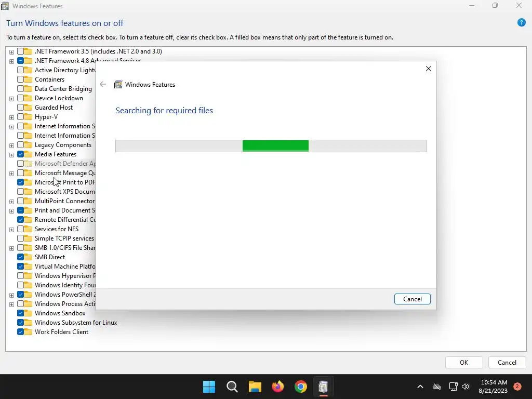Uncheck the Media Features checkbox
This screenshot has height=399, width=532.
[x=20, y=154]
